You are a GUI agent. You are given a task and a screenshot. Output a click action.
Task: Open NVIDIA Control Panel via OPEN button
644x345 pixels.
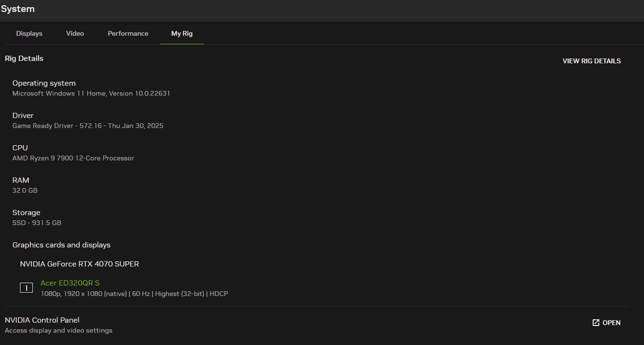tap(606, 323)
